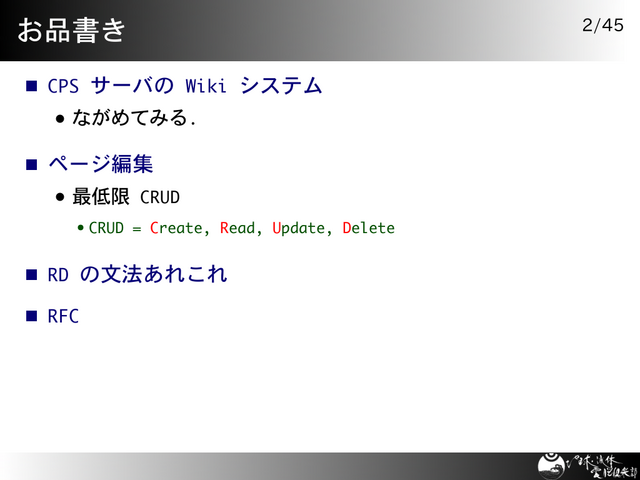Click the square bullet next to RFC
The height and width of the screenshot is (480, 640).
pos(32,317)
